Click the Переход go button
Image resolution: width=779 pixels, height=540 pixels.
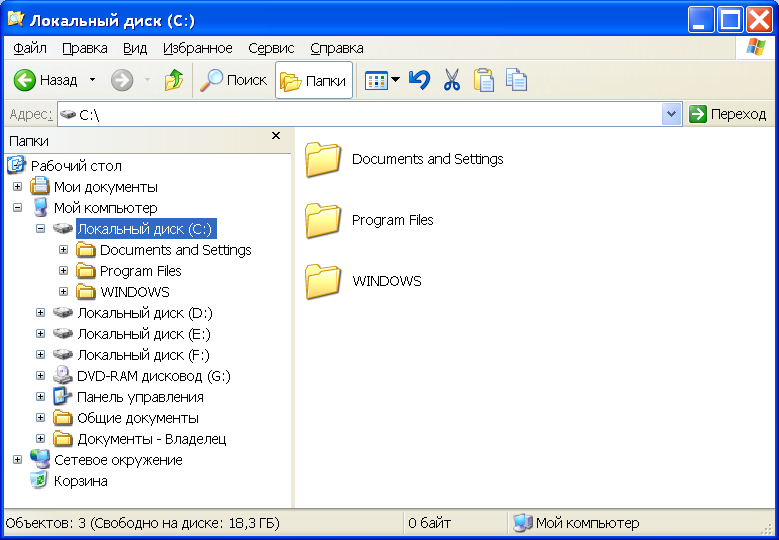tap(728, 114)
